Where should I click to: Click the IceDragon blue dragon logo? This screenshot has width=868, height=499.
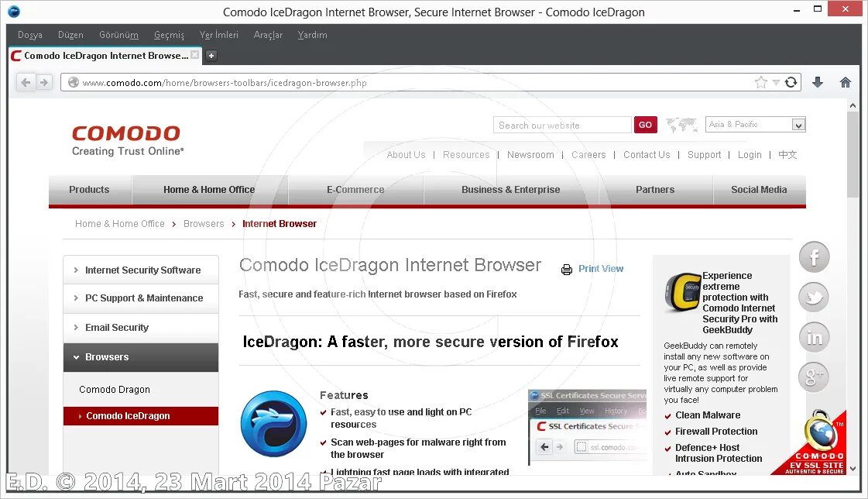(x=273, y=424)
